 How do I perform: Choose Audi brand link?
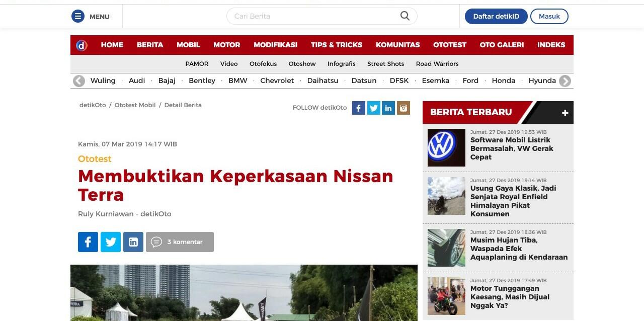point(137,81)
